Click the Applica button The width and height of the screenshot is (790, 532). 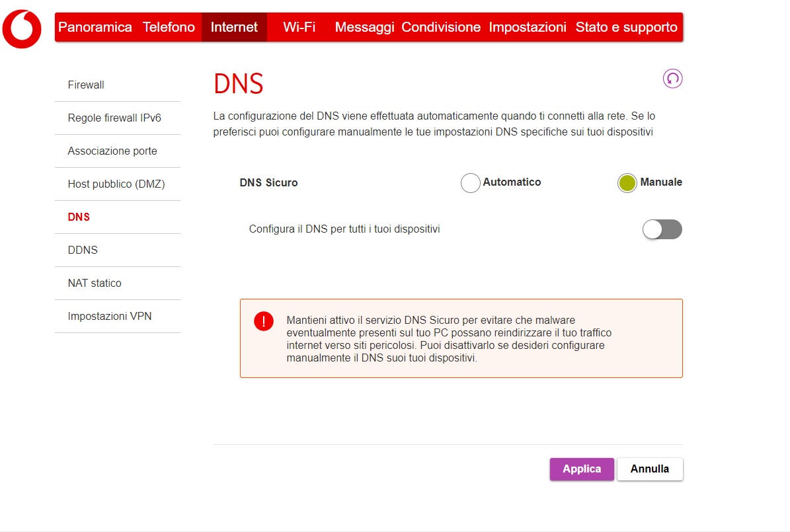click(582, 469)
